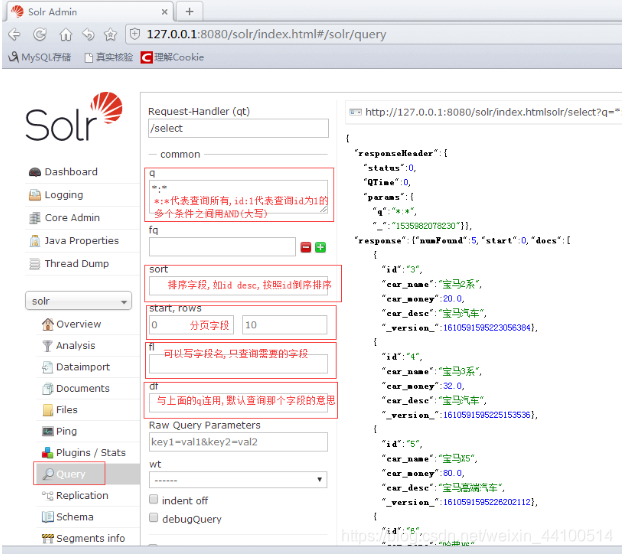Open the Replication page
This screenshot has width=622, height=554.
pyautogui.click(x=82, y=495)
